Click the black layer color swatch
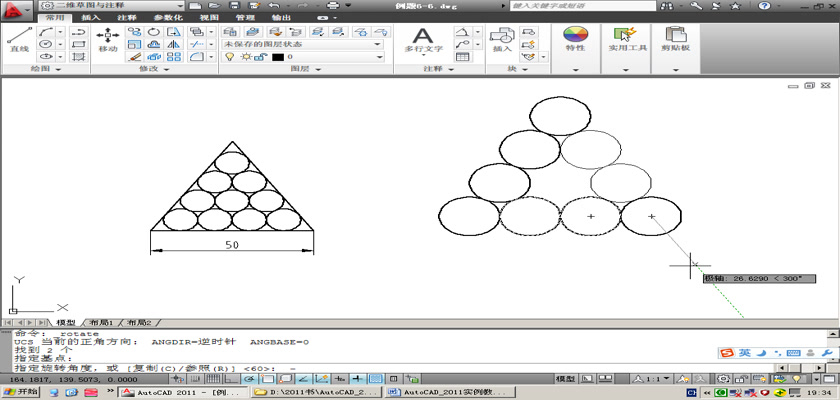This screenshot has width=840, height=400. point(277,57)
